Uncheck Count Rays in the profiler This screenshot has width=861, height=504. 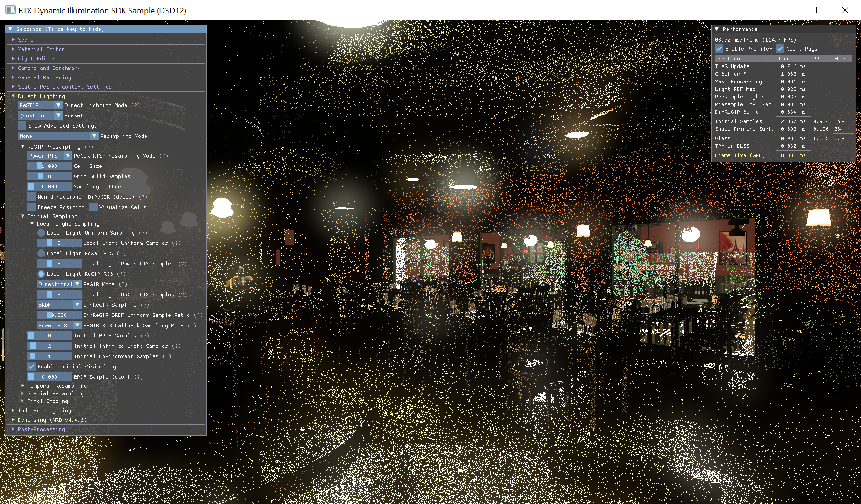click(780, 49)
